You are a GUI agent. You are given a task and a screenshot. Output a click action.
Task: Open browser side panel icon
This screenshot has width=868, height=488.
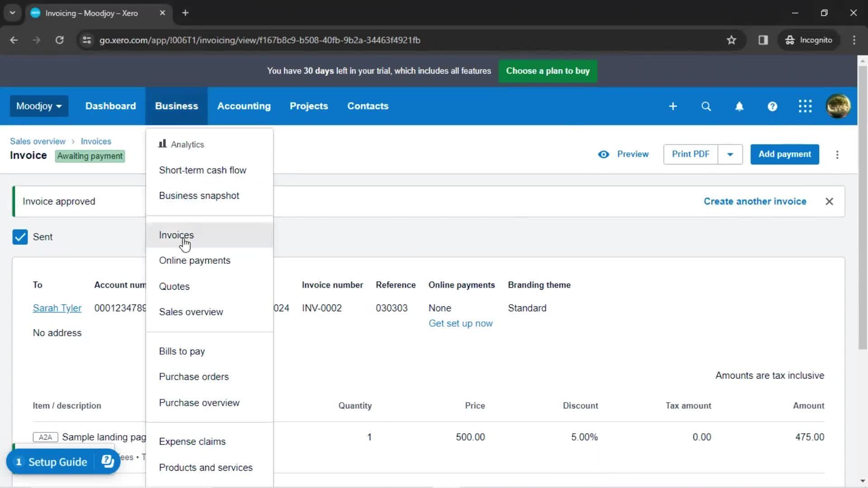click(763, 40)
